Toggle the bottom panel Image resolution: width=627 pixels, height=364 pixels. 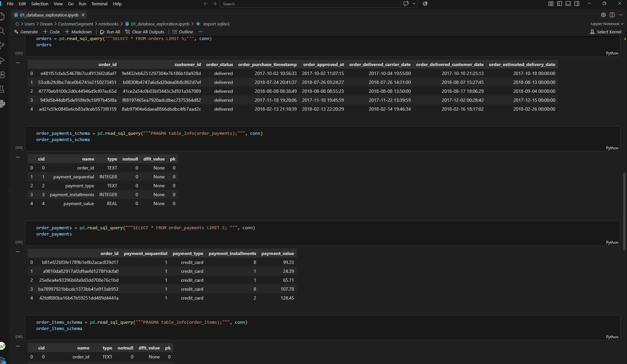568,4
